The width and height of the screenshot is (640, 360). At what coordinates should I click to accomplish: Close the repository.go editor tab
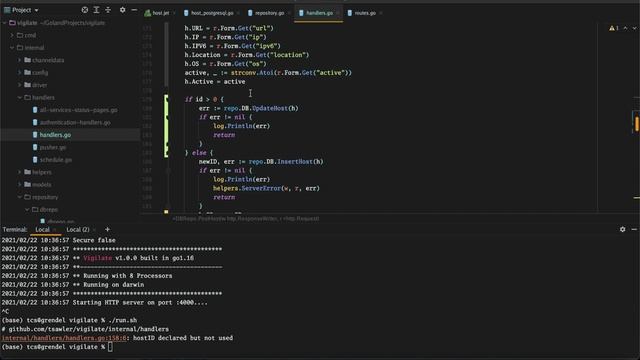pos(289,13)
